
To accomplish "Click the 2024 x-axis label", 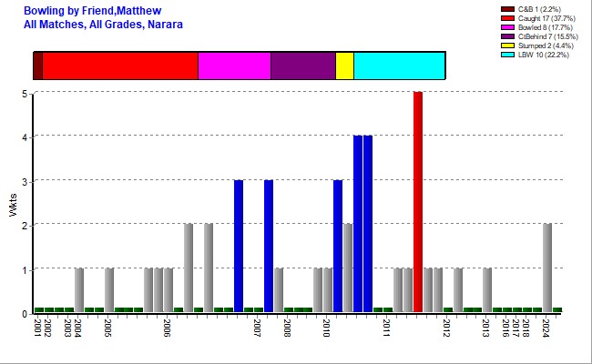I will [546, 328].
